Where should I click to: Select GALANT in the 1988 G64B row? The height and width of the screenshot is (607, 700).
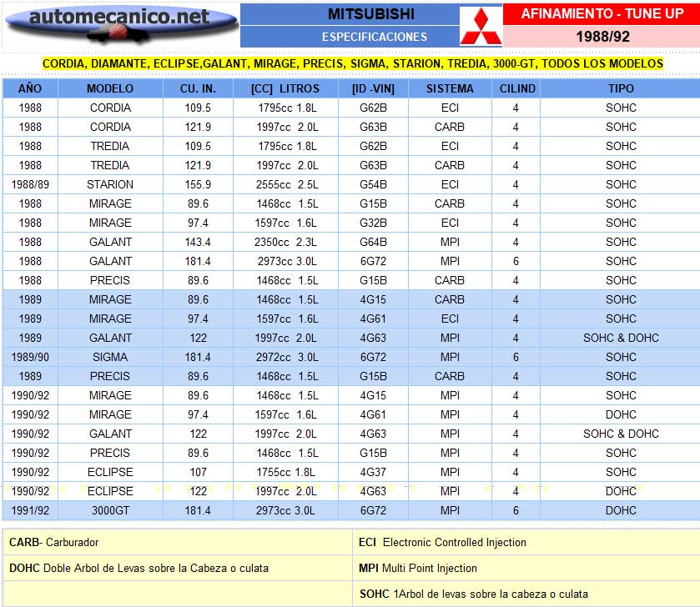click(110, 242)
